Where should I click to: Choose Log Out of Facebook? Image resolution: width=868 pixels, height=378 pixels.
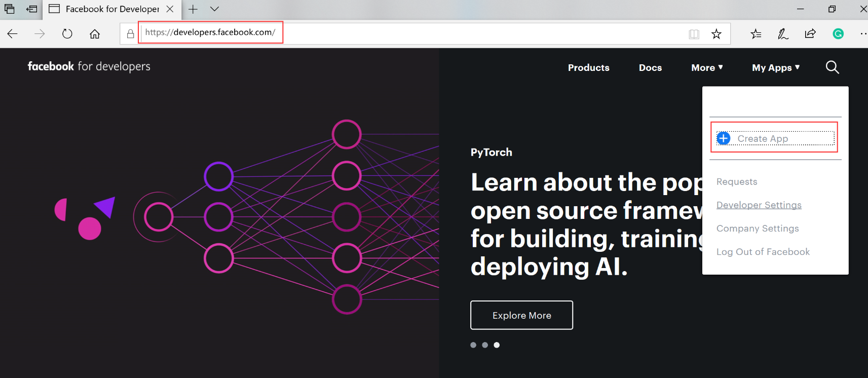tap(763, 252)
